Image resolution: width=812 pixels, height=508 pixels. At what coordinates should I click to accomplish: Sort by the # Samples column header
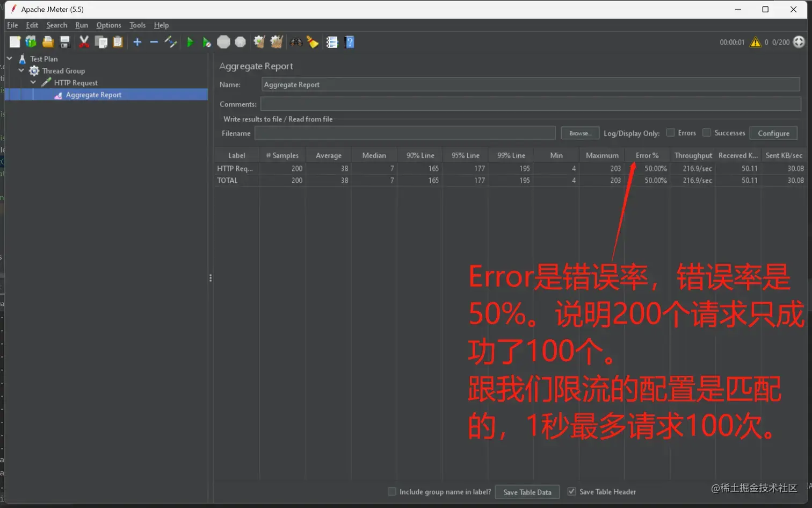(282, 155)
